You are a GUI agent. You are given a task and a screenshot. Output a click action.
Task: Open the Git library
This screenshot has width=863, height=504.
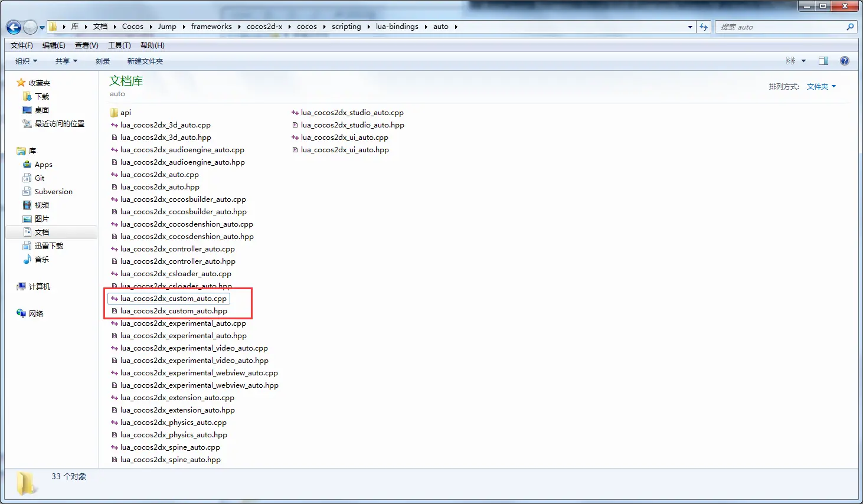tap(40, 178)
